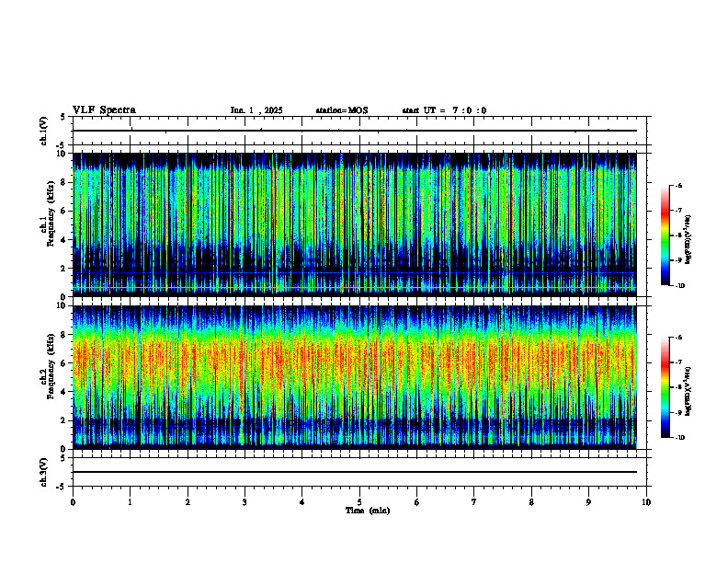Click the ch.1(V) axis label
Viewport: 728px width, 563px height.
click(44, 131)
